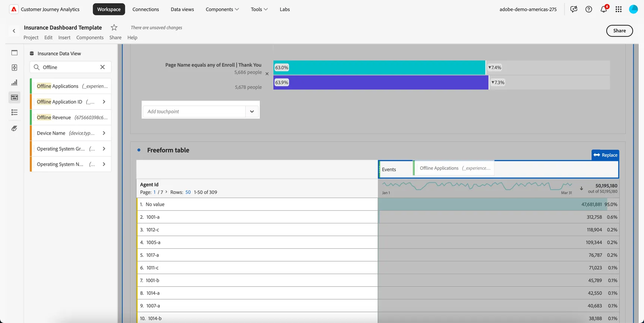Open the lightning bolt icon in the left rail

point(15,68)
